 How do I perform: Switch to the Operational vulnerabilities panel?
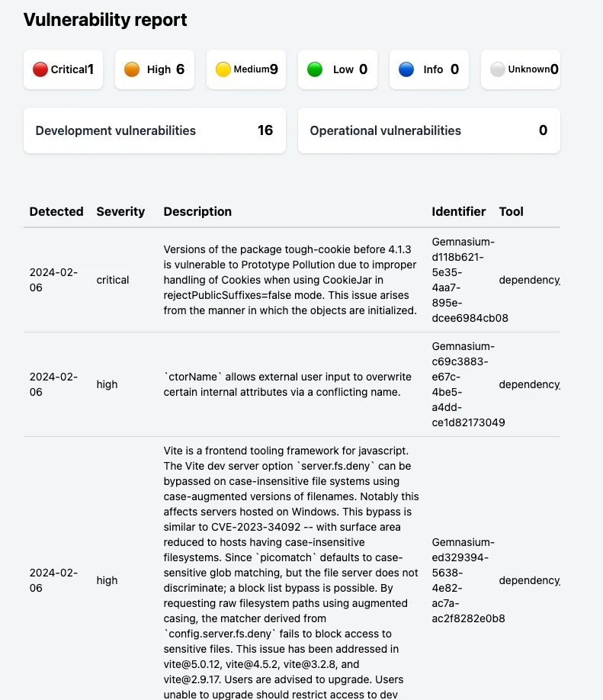tap(428, 130)
